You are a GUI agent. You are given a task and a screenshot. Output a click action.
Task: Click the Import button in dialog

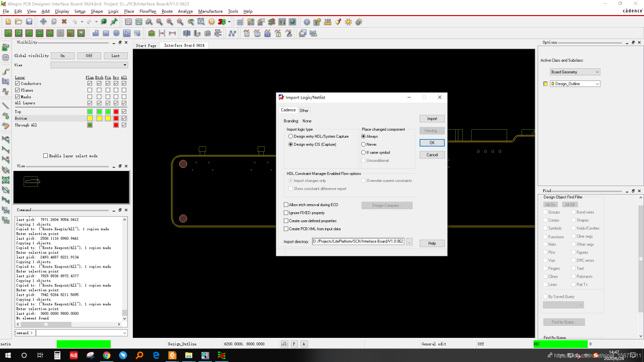pos(432,119)
